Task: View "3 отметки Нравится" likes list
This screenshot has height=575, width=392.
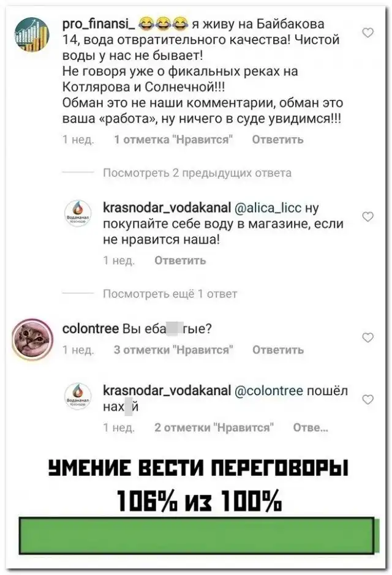Action: pyautogui.click(x=173, y=350)
